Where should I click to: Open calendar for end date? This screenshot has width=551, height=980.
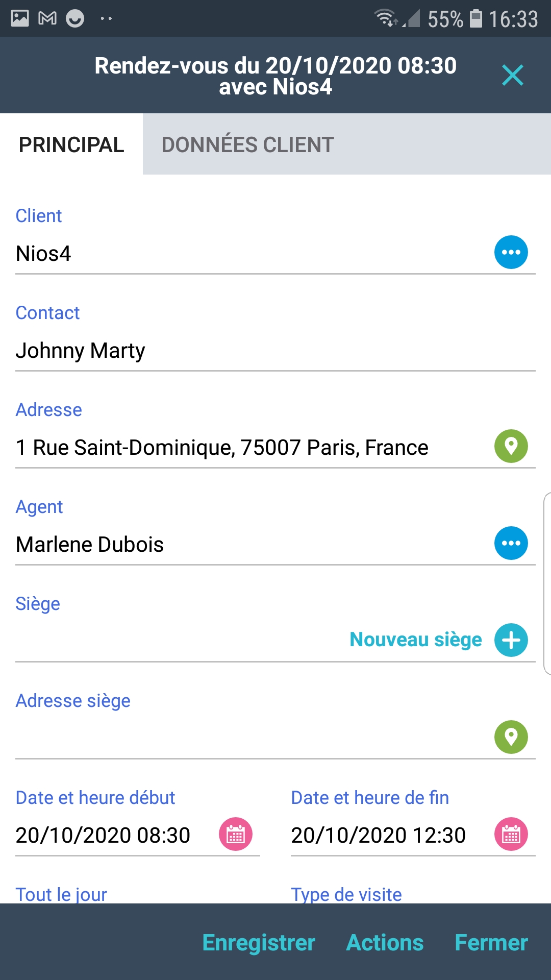pos(511,834)
